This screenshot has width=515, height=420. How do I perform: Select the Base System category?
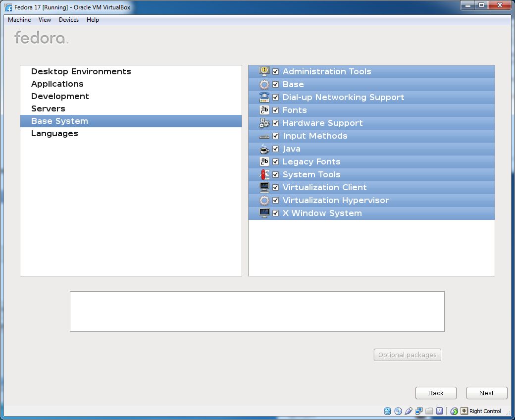pyautogui.click(x=131, y=121)
